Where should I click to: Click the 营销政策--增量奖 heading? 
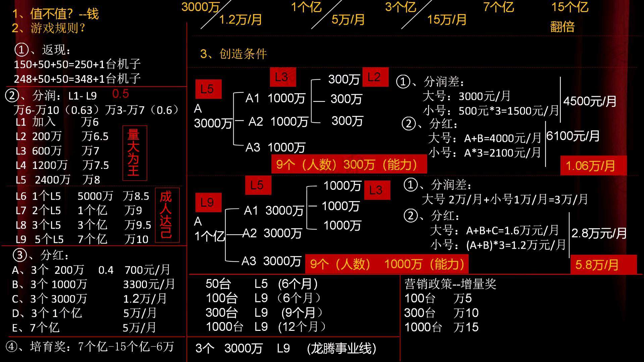(450, 284)
